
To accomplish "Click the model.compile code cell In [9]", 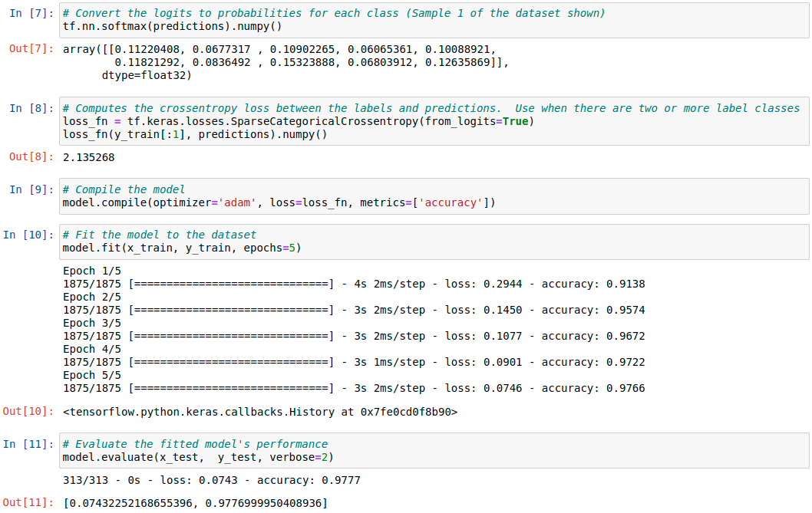I will click(x=434, y=196).
